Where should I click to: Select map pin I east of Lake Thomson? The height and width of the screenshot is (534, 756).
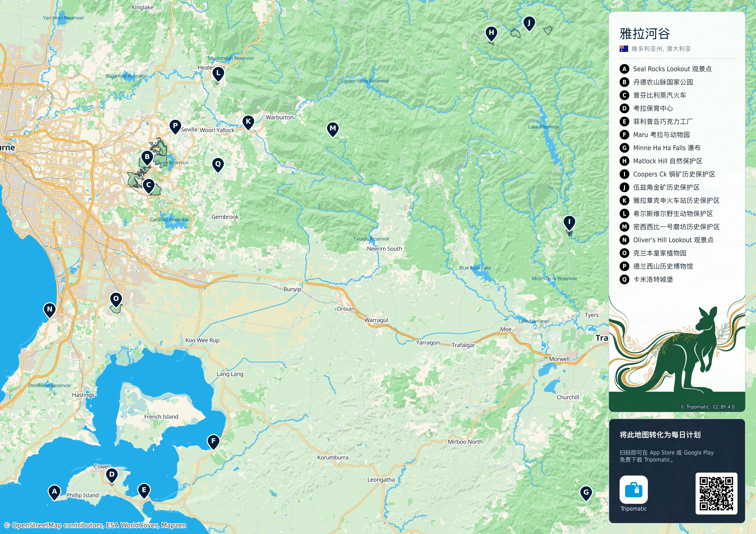coord(569,223)
